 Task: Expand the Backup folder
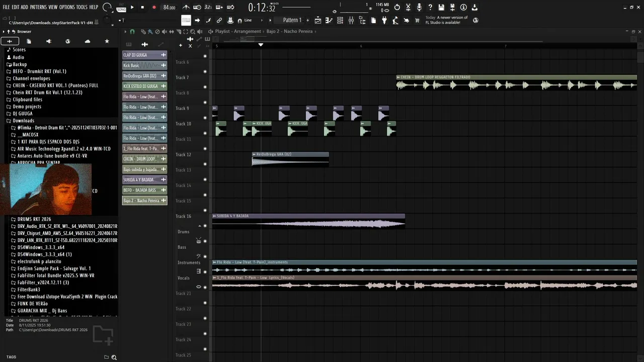pos(17,64)
